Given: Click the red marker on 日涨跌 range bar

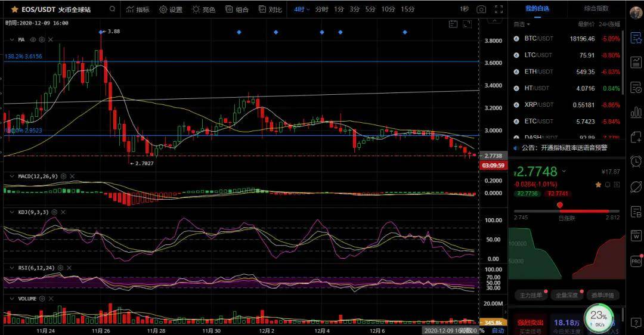Looking at the screenshot, I should (x=559, y=205).
